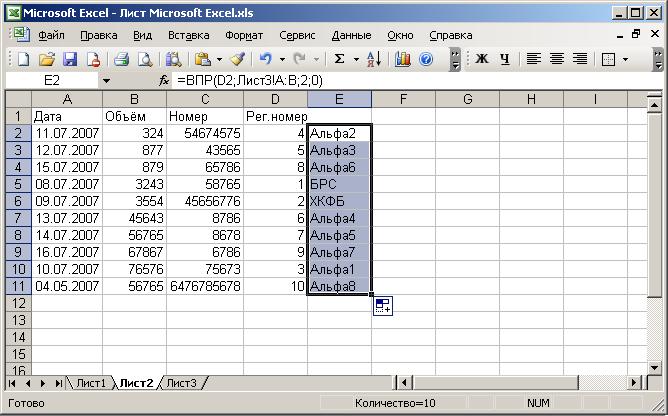Open the Undo history dropdown arrow
Screen dimensions: 668x416
click(x=283, y=59)
